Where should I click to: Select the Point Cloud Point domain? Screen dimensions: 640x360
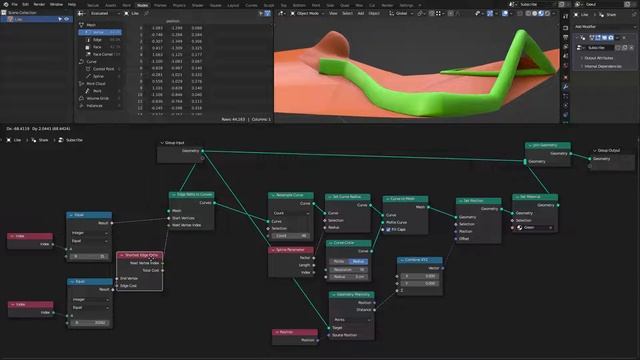point(100,91)
